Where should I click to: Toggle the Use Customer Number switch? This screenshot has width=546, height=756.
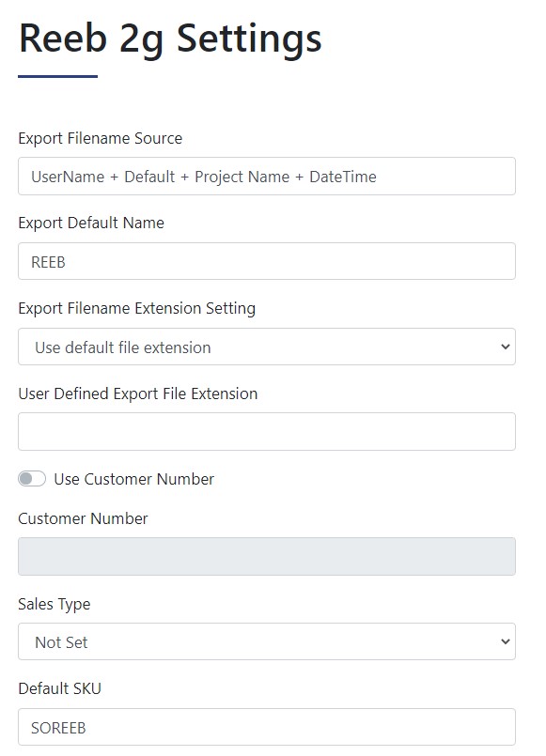pyautogui.click(x=32, y=479)
